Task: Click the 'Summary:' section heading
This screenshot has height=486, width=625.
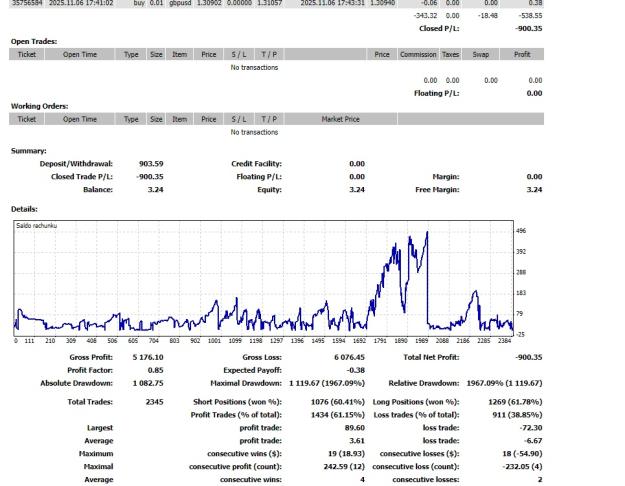Action: tap(29, 151)
